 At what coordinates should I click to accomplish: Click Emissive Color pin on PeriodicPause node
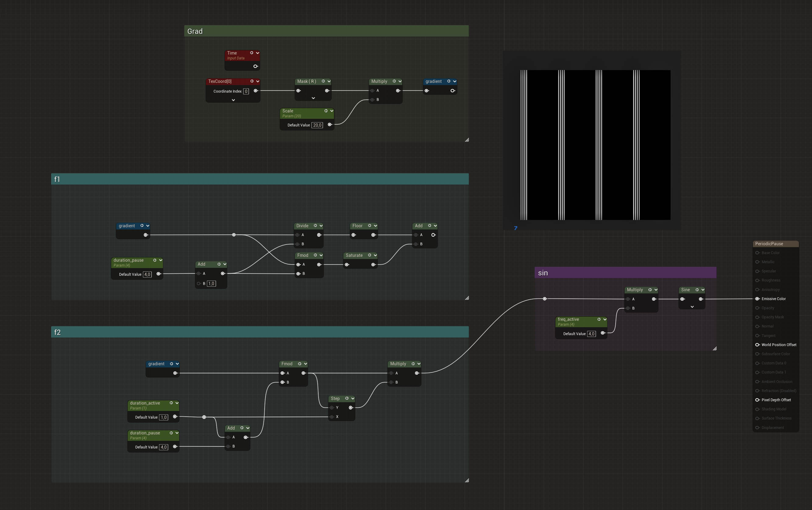tap(757, 299)
